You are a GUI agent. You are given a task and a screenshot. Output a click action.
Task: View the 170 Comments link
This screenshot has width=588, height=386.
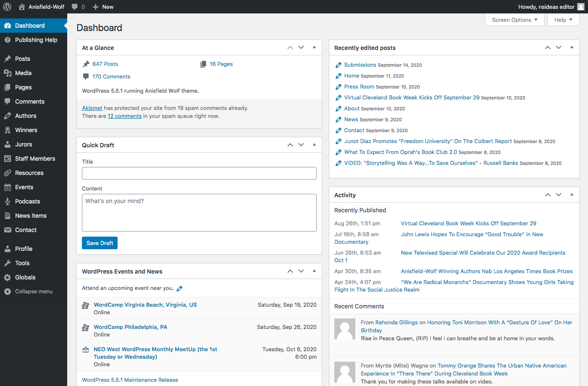pyautogui.click(x=111, y=77)
